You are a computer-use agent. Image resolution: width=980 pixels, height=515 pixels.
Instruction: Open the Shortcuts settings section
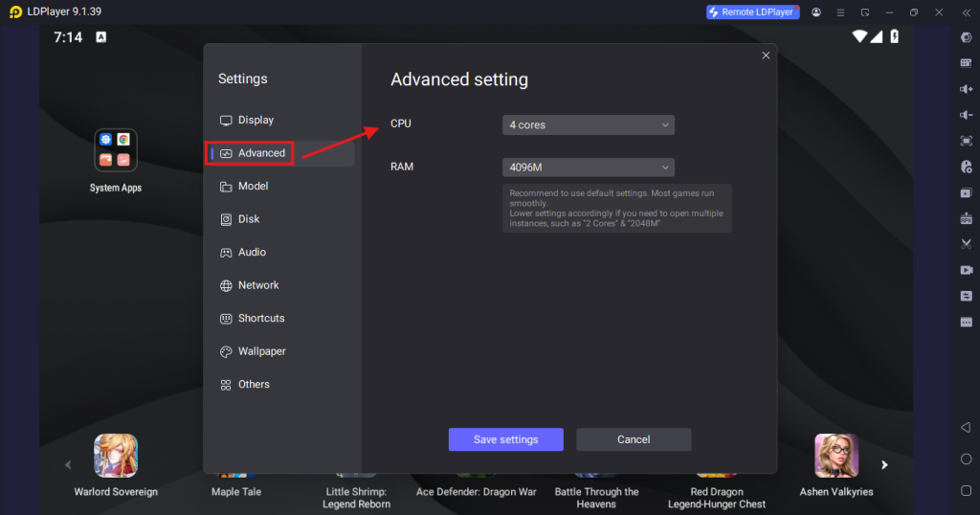261,319
